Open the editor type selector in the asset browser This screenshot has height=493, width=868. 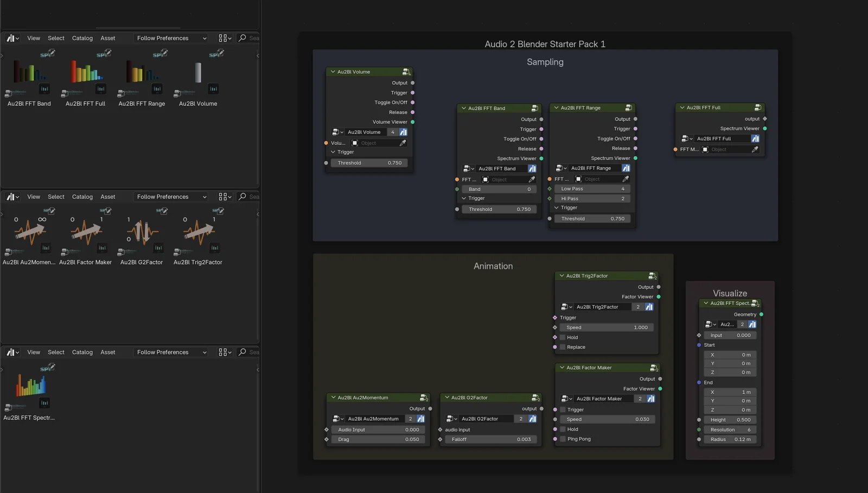(x=11, y=38)
